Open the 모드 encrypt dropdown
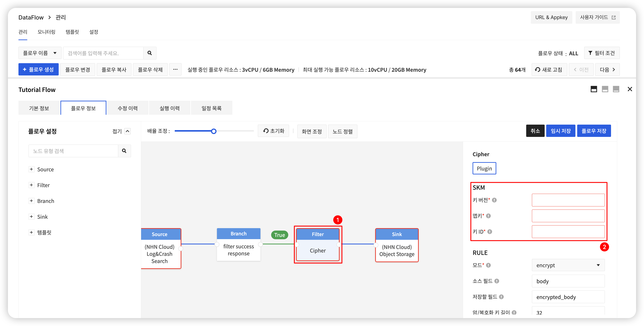Viewport: 644px width, 326px height. pos(568,265)
